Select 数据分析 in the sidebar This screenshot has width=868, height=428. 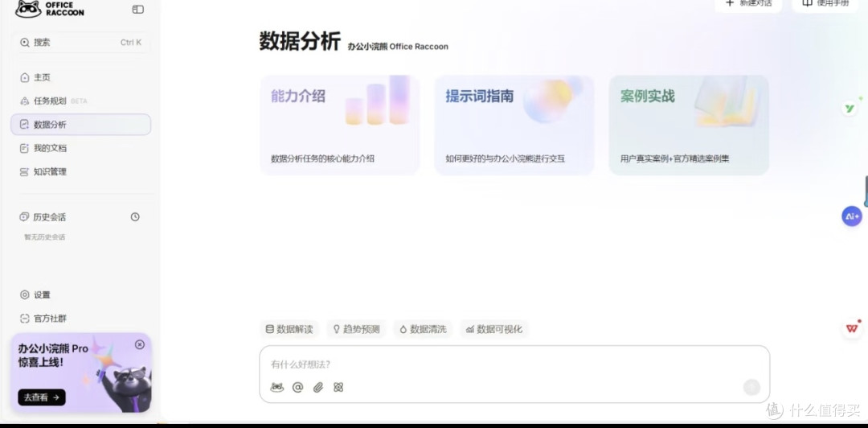click(x=80, y=124)
